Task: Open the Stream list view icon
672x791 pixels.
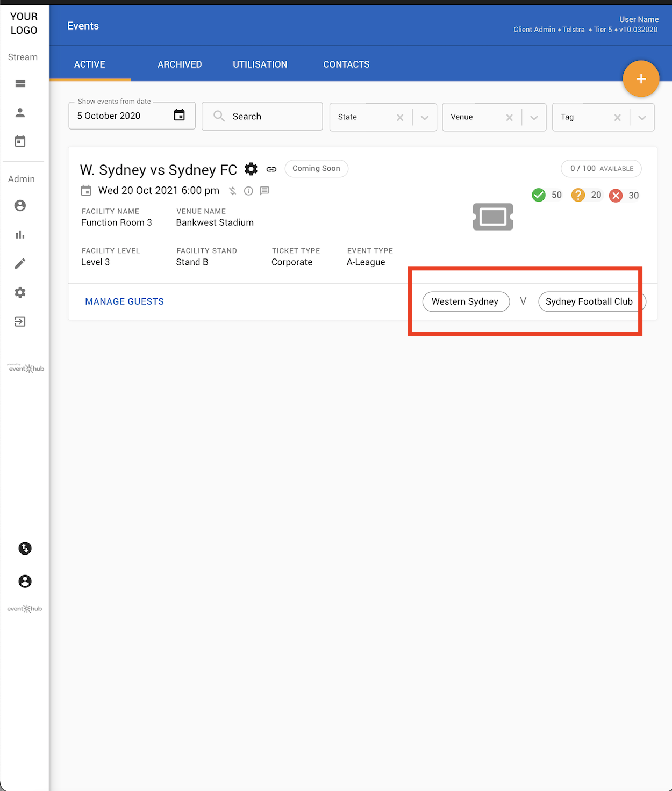Action: [x=20, y=83]
